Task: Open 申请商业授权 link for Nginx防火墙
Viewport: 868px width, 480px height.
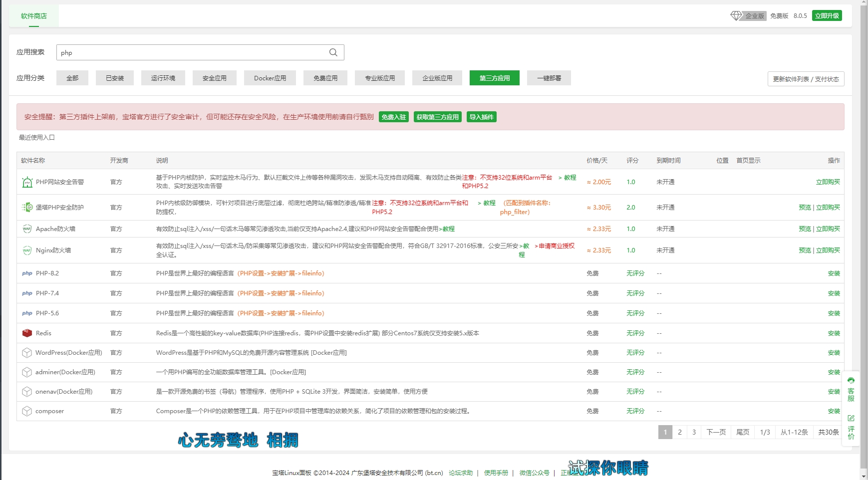Action: click(555, 246)
